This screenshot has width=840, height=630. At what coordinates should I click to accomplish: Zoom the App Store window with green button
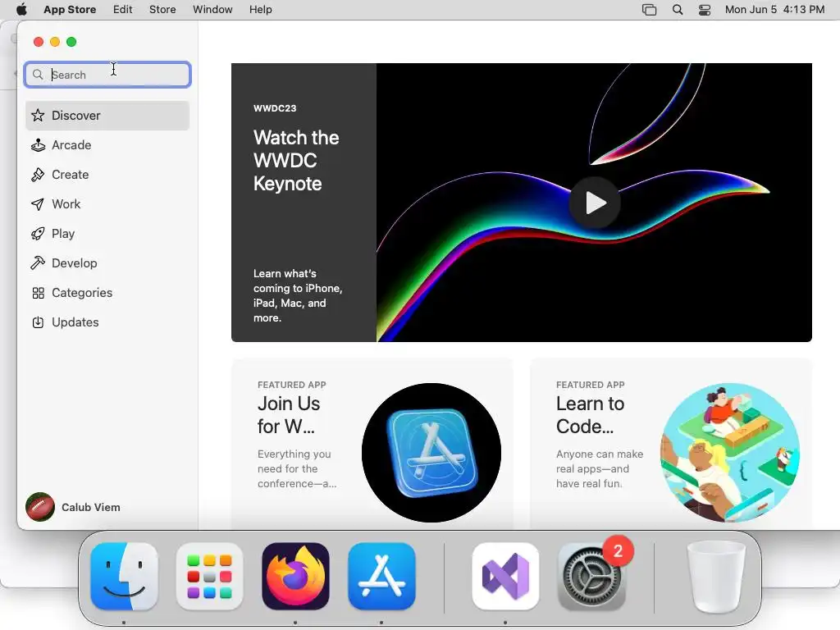pyautogui.click(x=71, y=42)
